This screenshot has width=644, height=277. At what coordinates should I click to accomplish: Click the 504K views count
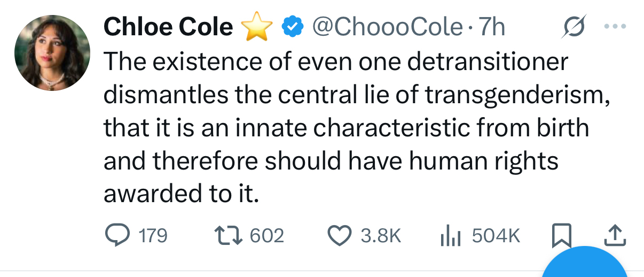click(496, 236)
